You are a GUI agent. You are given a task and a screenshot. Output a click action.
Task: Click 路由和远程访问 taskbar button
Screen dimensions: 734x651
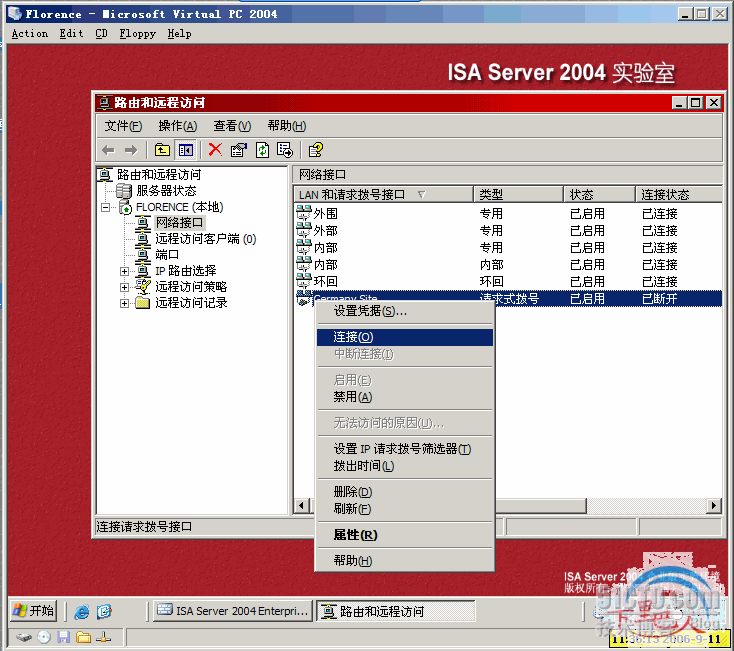396,611
